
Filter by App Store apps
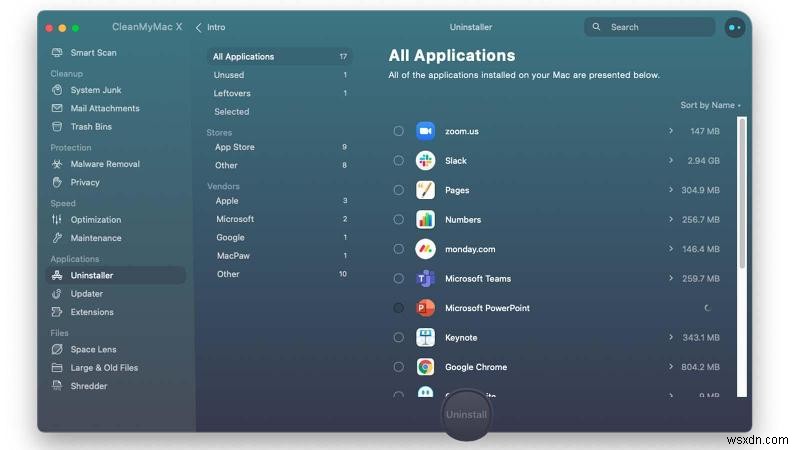pos(280,147)
